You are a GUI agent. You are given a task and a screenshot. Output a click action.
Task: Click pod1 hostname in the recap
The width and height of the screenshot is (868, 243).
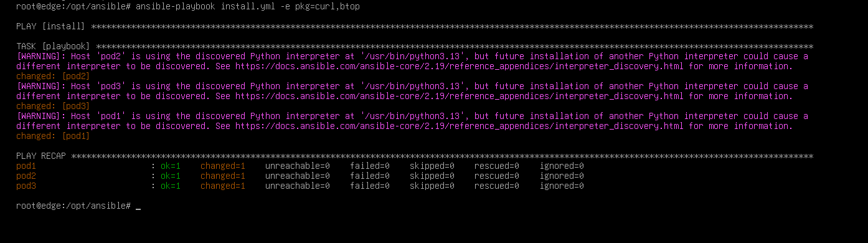coord(26,166)
